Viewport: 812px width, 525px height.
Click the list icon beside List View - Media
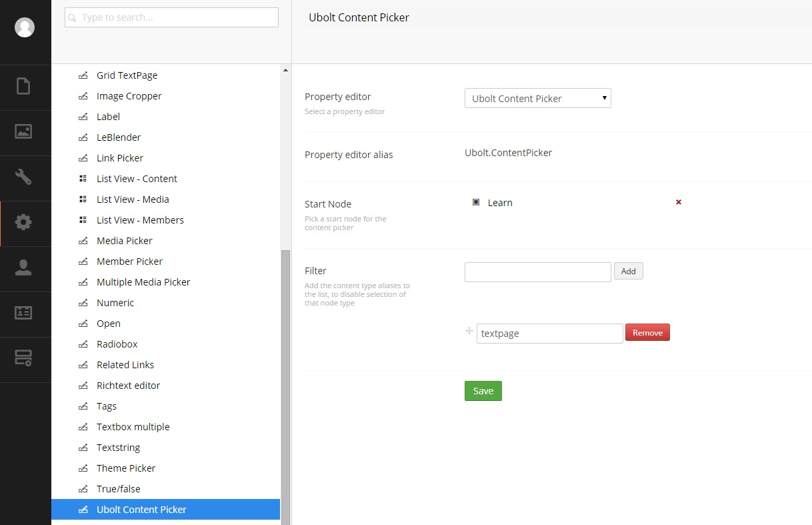pos(83,199)
